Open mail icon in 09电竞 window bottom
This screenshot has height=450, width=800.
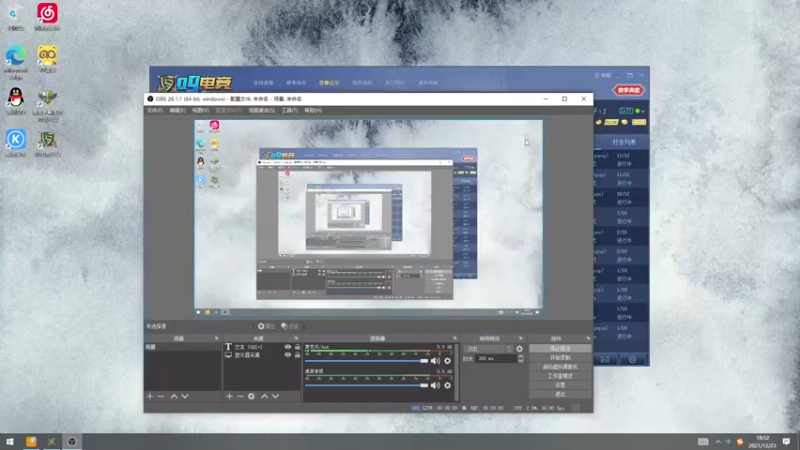pos(605,359)
